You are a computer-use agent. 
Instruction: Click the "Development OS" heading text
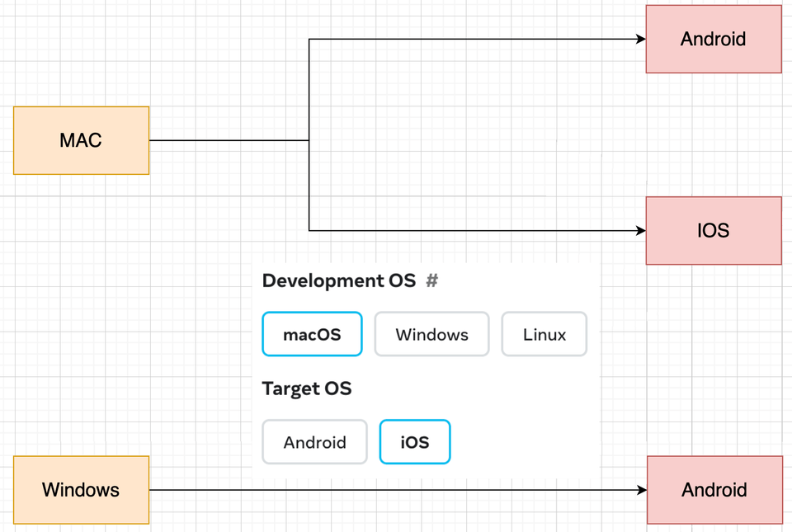[x=339, y=280]
